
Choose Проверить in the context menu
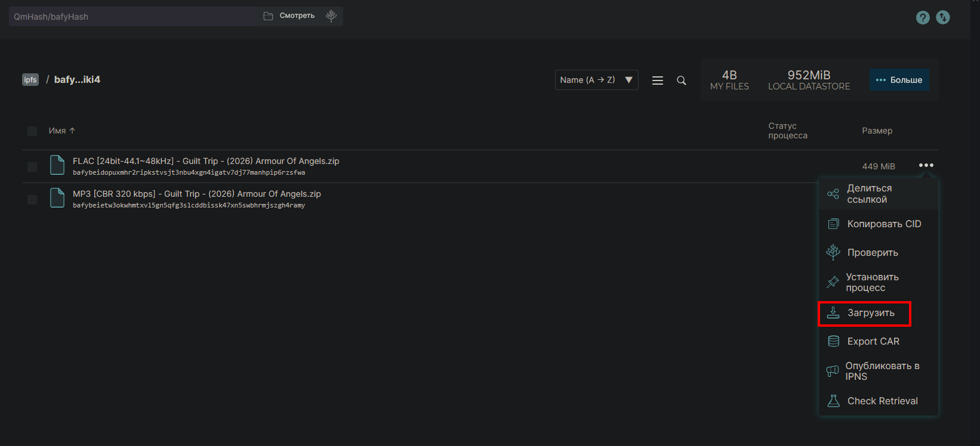coord(879,253)
